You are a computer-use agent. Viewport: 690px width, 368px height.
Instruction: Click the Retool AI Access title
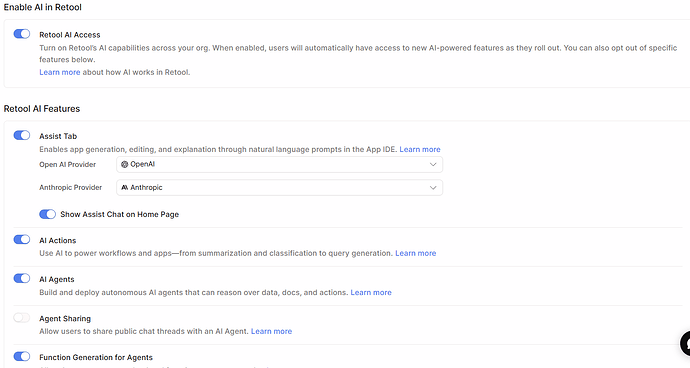(70, 35)
